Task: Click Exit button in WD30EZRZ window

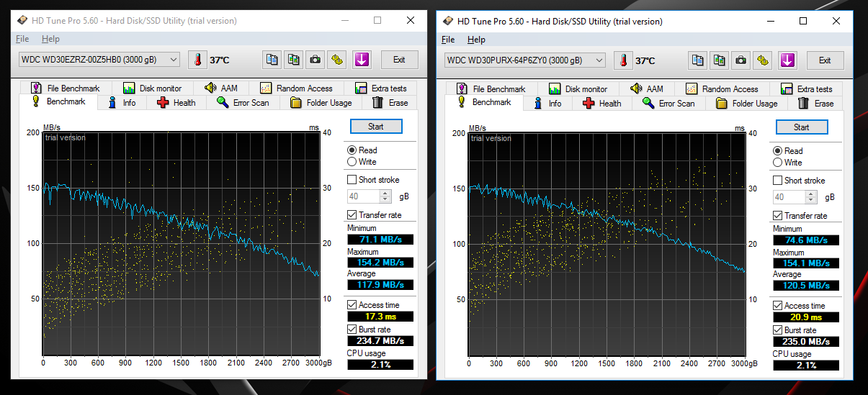Action: 399,60
